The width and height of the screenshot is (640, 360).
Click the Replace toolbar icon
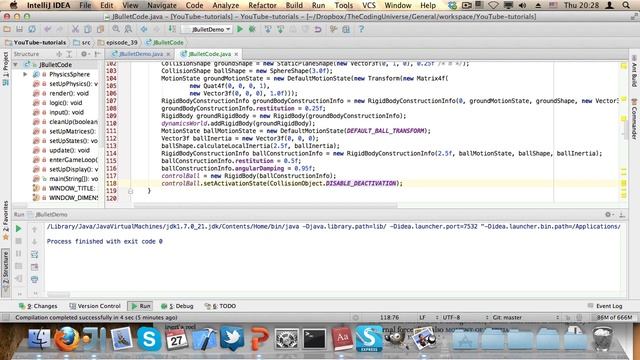(128, 29)
